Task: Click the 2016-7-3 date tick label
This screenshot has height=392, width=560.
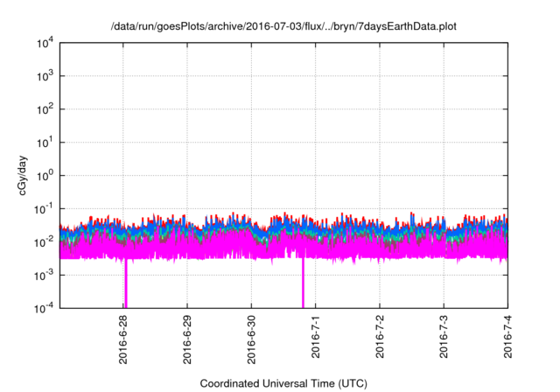Action: (x=444, y=336)
